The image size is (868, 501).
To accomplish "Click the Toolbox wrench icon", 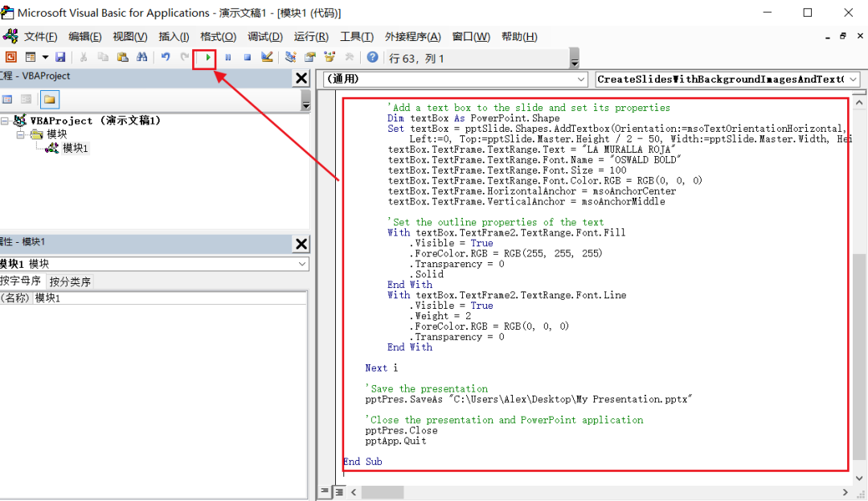I will pos(350,57).
